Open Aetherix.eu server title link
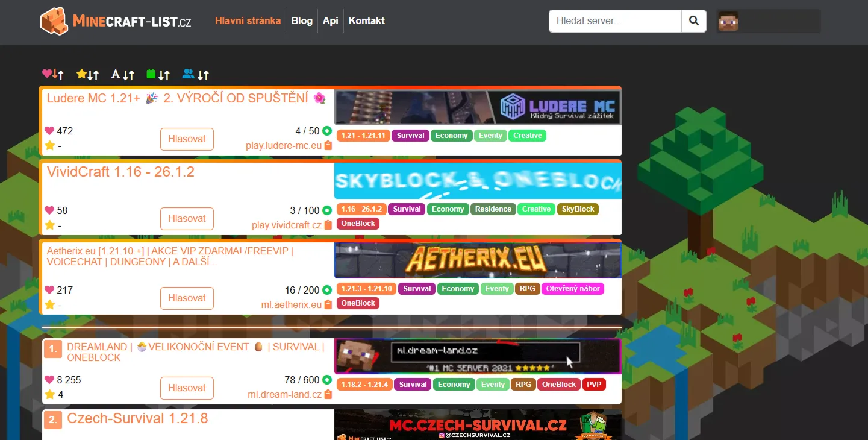 tap(170, 257)
